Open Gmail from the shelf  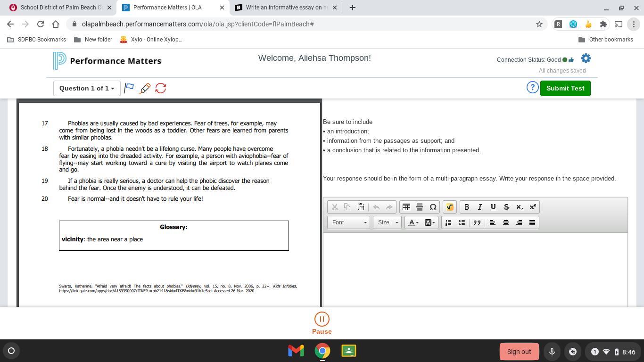coord(296,351)
